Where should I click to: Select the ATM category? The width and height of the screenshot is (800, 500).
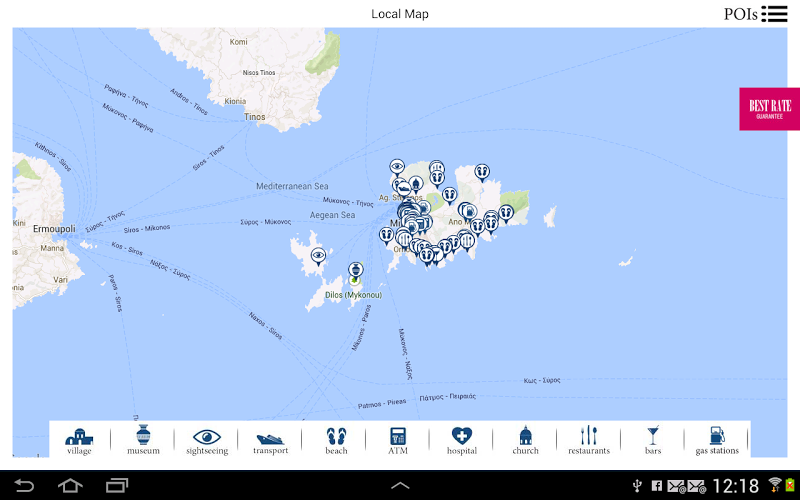pyautogui.click(x=398, y=441)
